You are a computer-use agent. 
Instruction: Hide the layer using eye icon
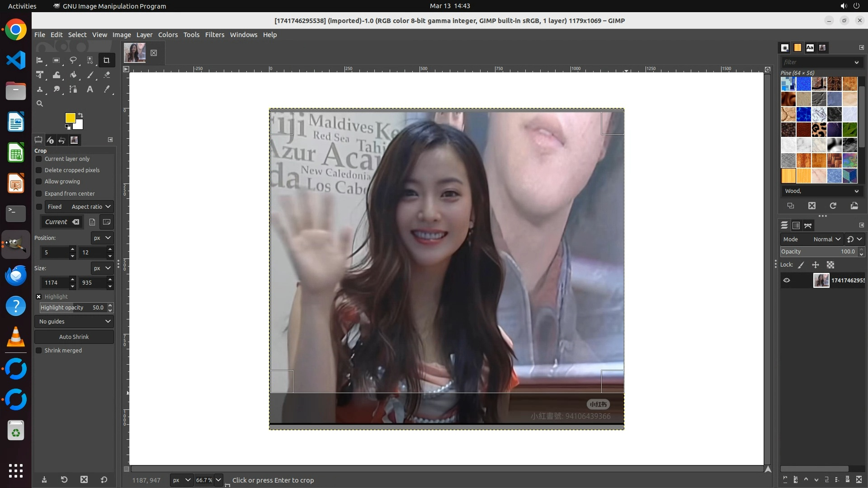point(787,280)
